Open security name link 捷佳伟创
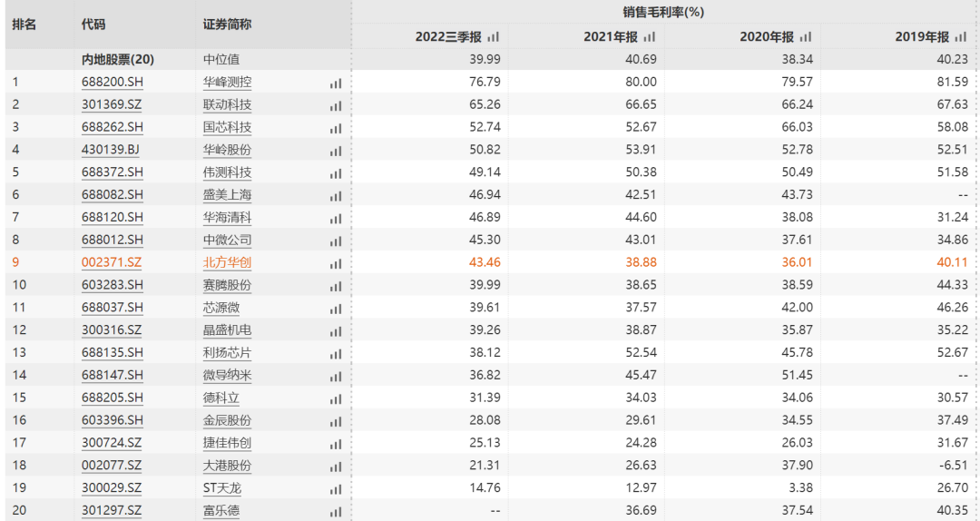 pos(228,442)
